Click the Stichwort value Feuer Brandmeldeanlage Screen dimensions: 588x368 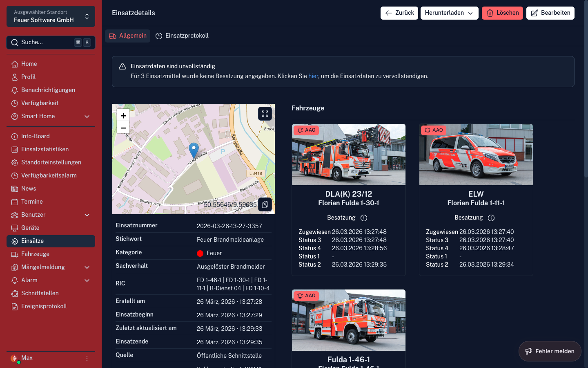coord(230,240)
